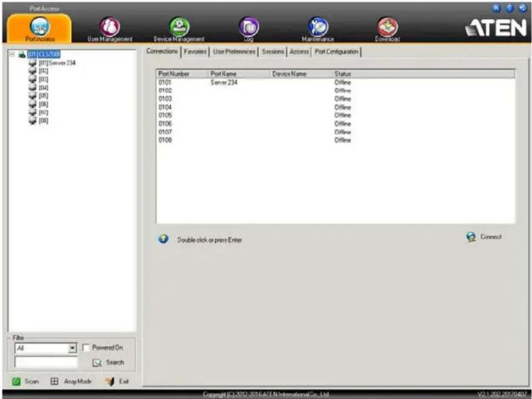This screenshot has width=532, height=399.
Task: Click the last blue icon at top right
Action: (522, 9)
